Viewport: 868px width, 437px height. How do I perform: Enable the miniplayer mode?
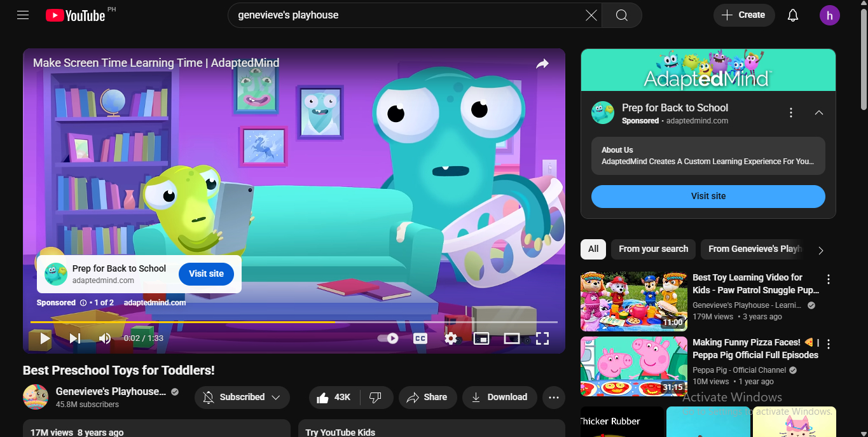point(481,338)
